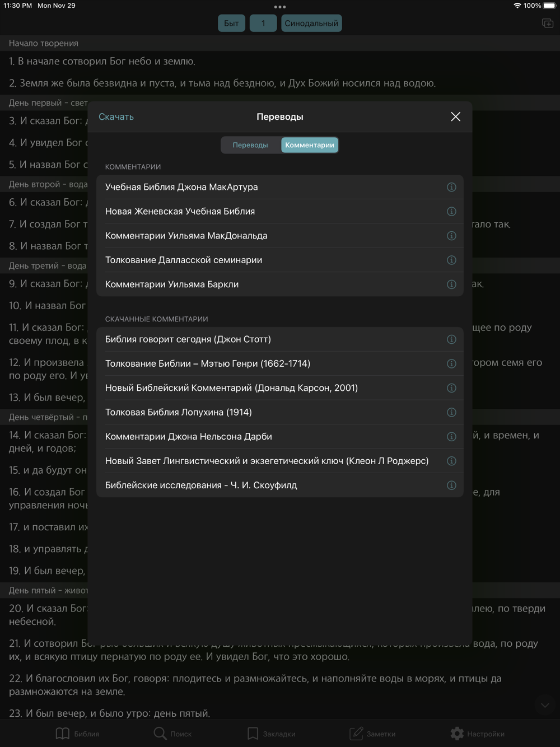
Task: Tap the Быт book selector button
Action: click(231, 24)
